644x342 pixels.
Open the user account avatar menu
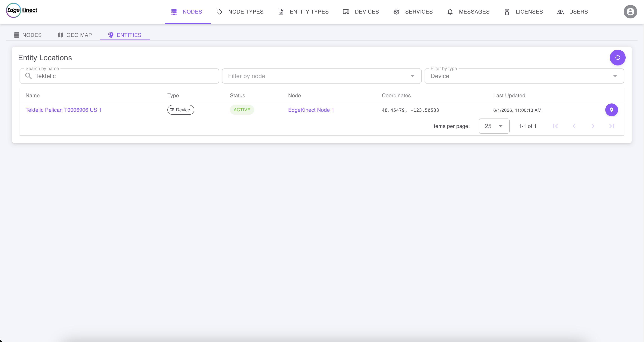pyautogui.click(x=630, y=11)
